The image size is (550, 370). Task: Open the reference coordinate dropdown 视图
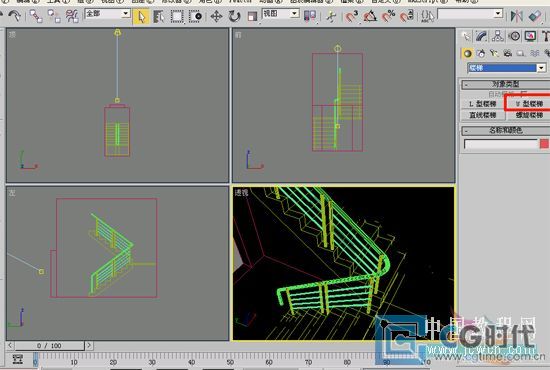[281, 14]
